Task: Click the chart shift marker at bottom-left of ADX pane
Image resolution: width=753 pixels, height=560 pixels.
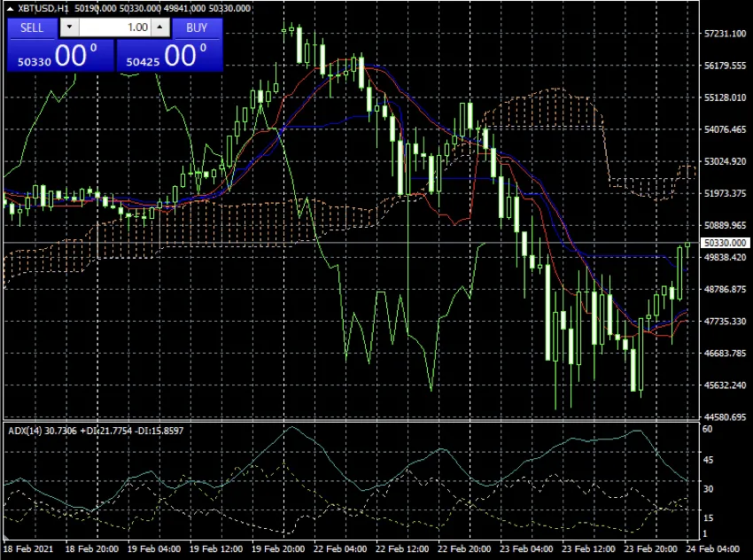Action: coord(6,537)
